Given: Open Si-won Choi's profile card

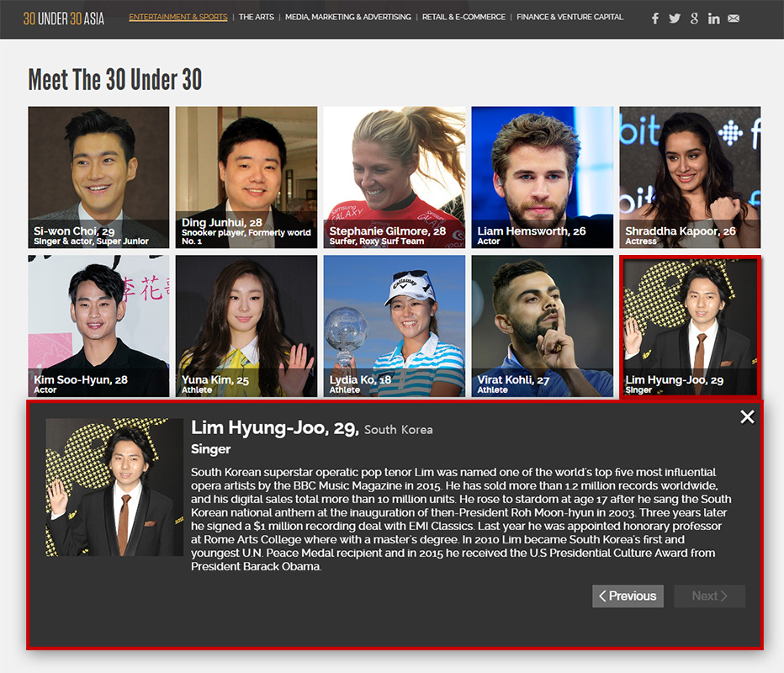Looking at the screenshot, I should pos(98,177).
